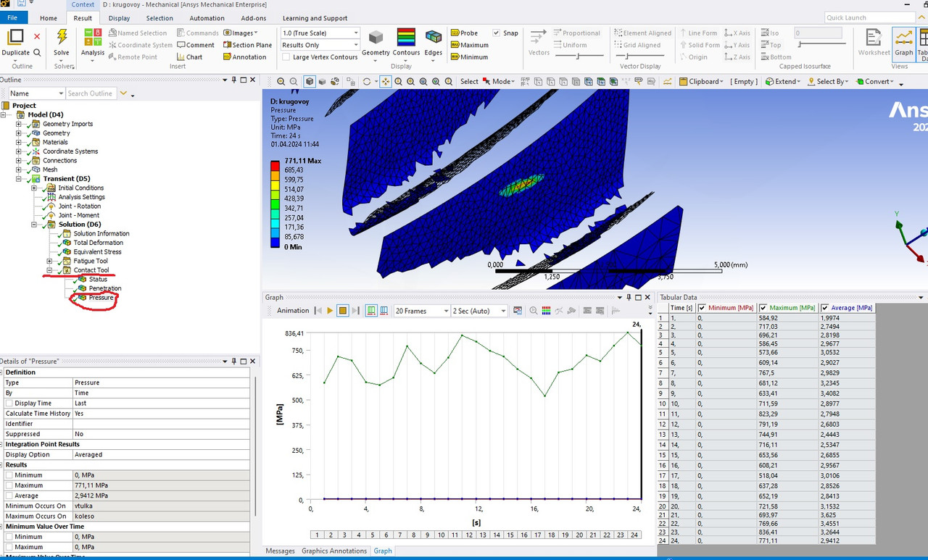
Task: Step the animation to the next frame
Action: pyautogui.click(x=355, y=311)
